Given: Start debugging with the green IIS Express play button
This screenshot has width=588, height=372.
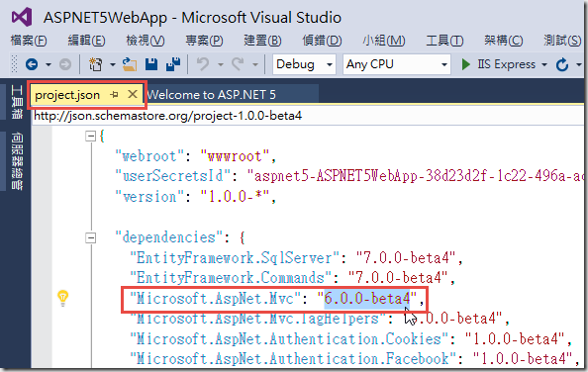Looking at the screenshot, I should coord(466,64).
